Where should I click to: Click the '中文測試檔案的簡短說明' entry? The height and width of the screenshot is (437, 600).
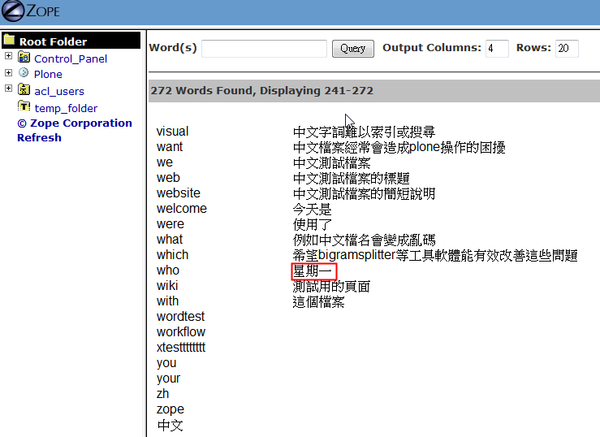[364, 194]
